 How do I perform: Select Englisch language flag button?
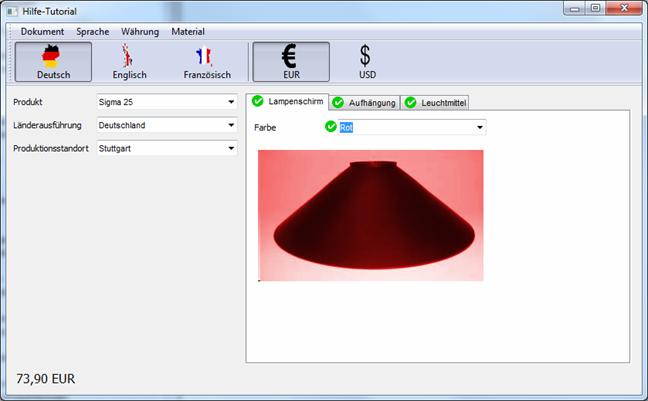[129, 62]
